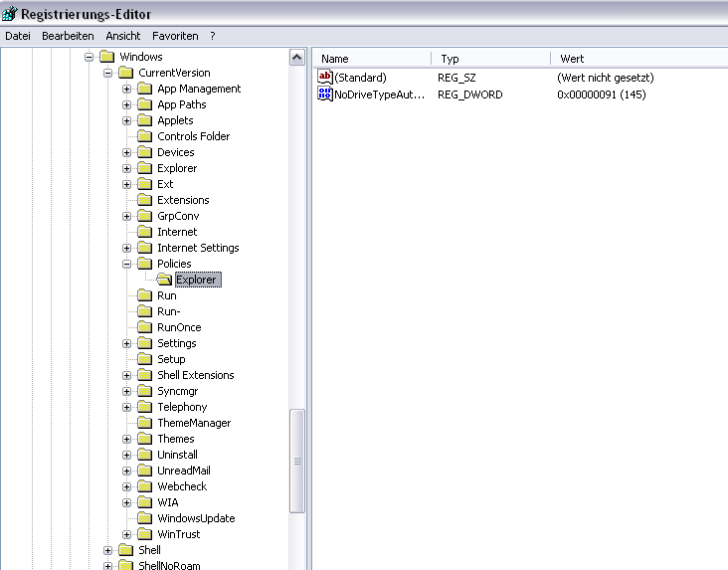Select the Settings key

tap(177, 343)
